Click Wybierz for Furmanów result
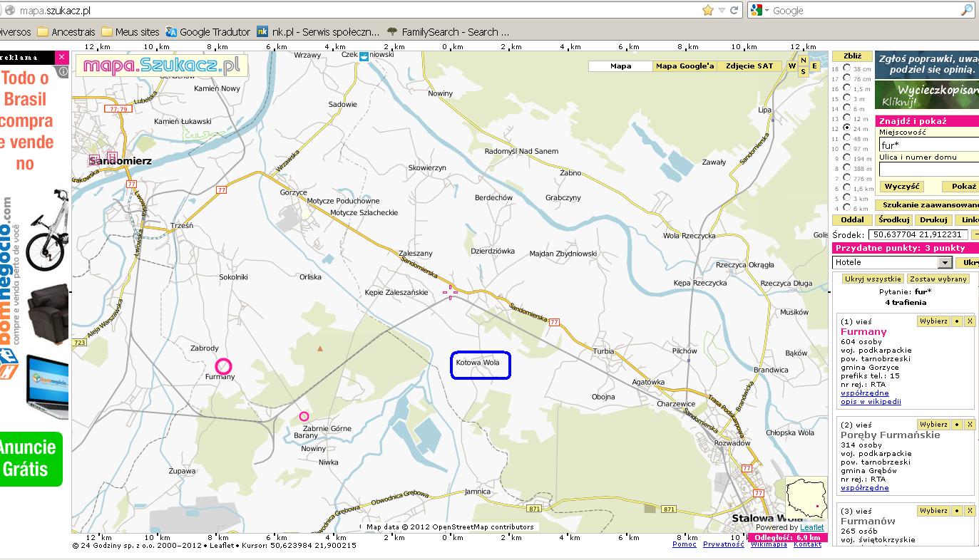 click(x=934, y=511)
